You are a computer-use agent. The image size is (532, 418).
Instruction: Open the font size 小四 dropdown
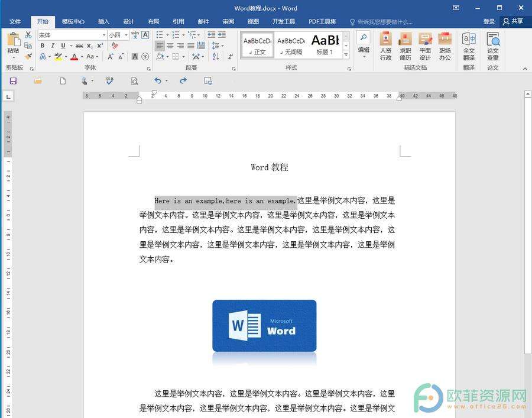coord(126,35)
